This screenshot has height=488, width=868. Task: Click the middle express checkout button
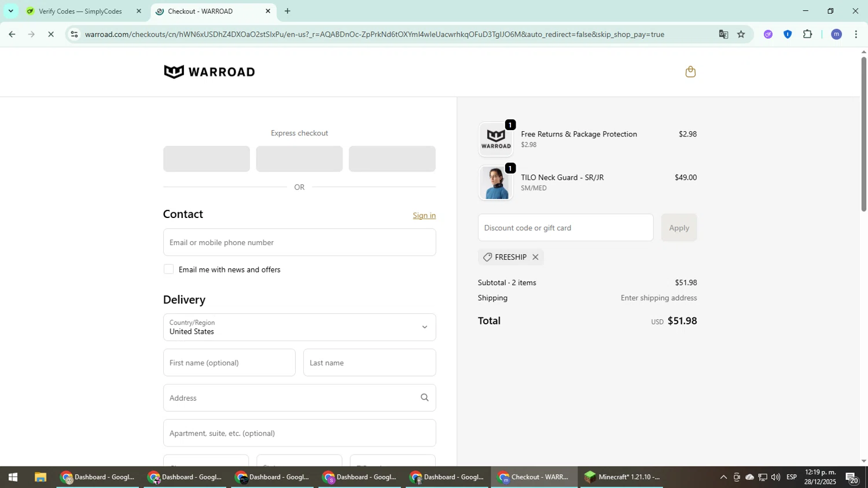click(299, 159)
